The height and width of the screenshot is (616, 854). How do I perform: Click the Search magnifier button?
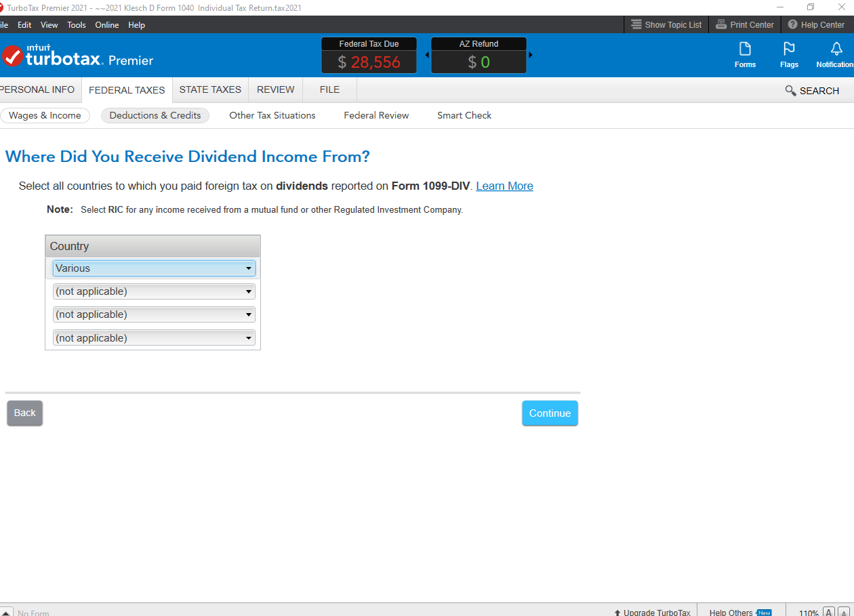point(812,90)
